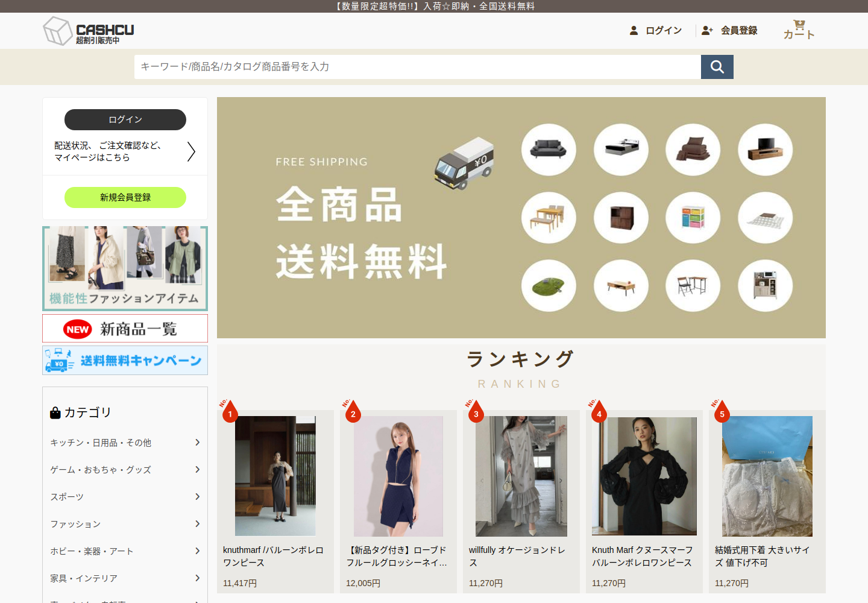Expand スポーツ category chevron
Image resolution: width=868 pixels, height=603 pixels.
(x=197, y=497)
